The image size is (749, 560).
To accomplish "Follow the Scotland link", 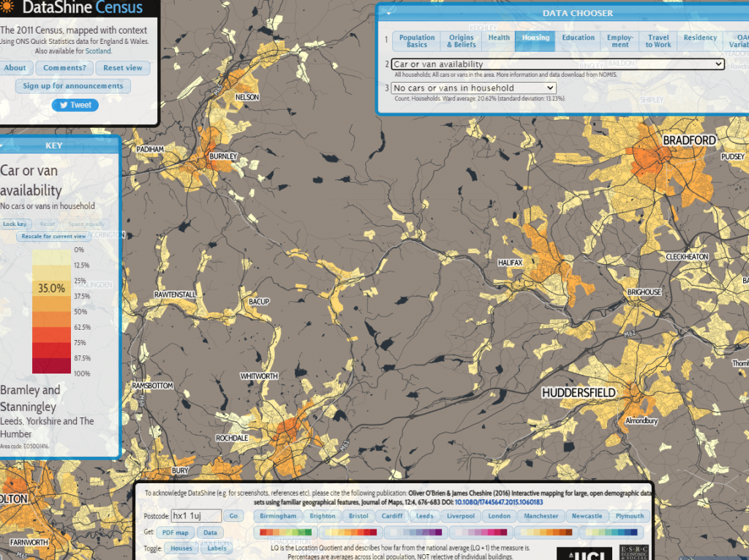I will pyautogui.click(x=98, y=50).
